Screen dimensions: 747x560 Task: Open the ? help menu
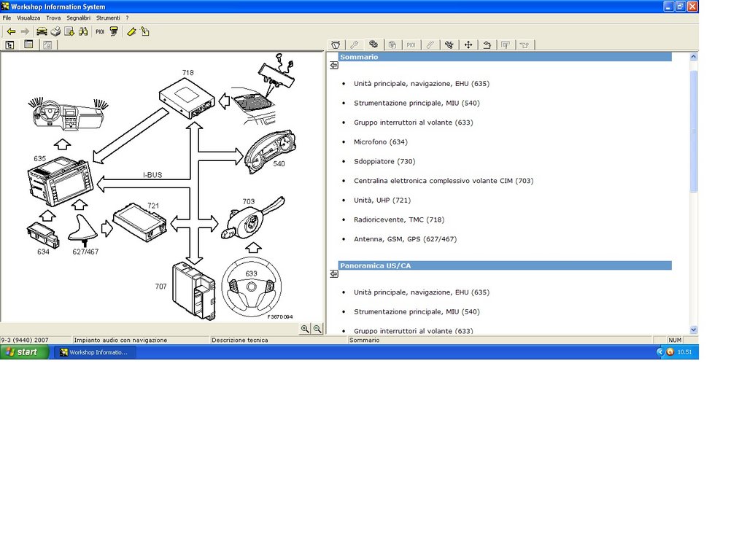point(127,17)
